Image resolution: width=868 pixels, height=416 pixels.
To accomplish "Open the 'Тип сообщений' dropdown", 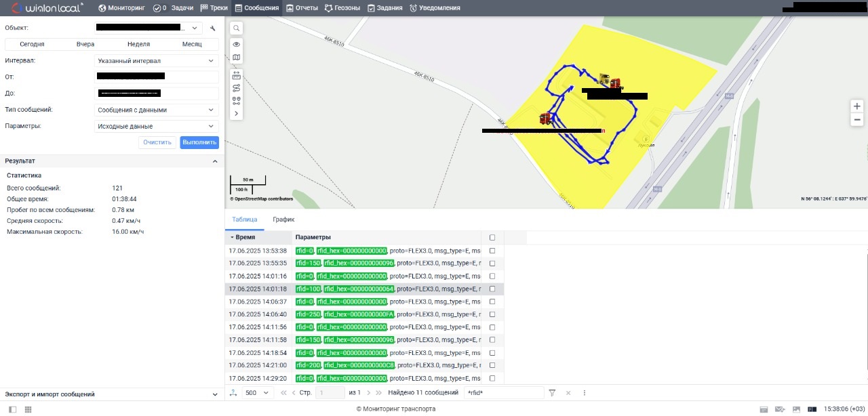I will (x=155, y=110).
